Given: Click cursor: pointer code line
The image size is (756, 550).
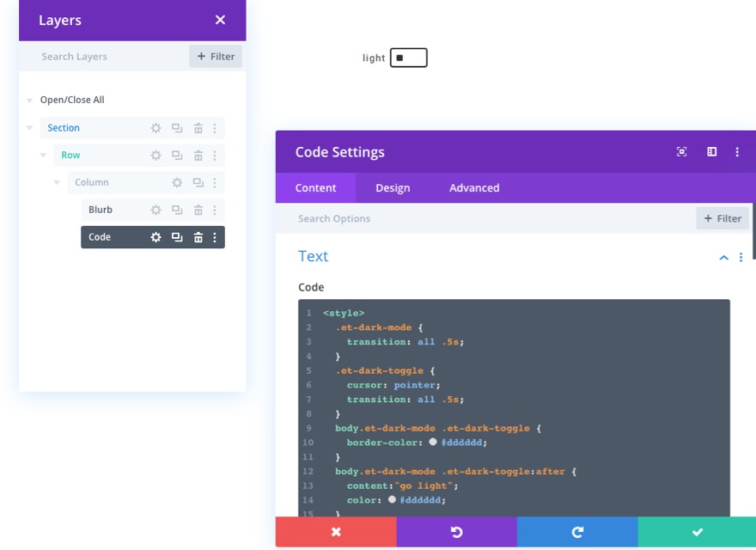Looking at the screenshot, I should [393, 385].
